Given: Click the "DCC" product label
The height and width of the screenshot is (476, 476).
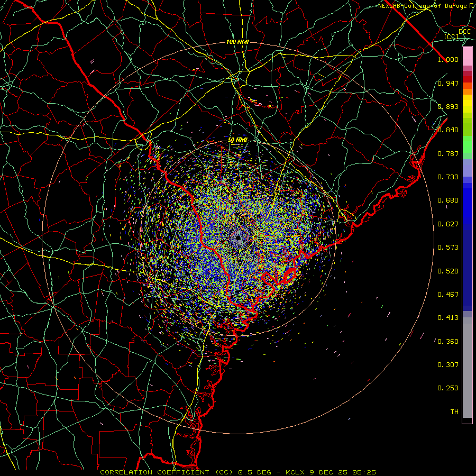Looking at the screenshot, I should [464, 32].
